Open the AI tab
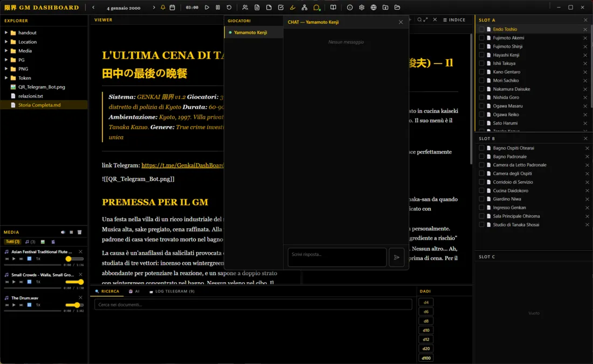Screen dimensions: 593x364 click(x=134, y=291)
